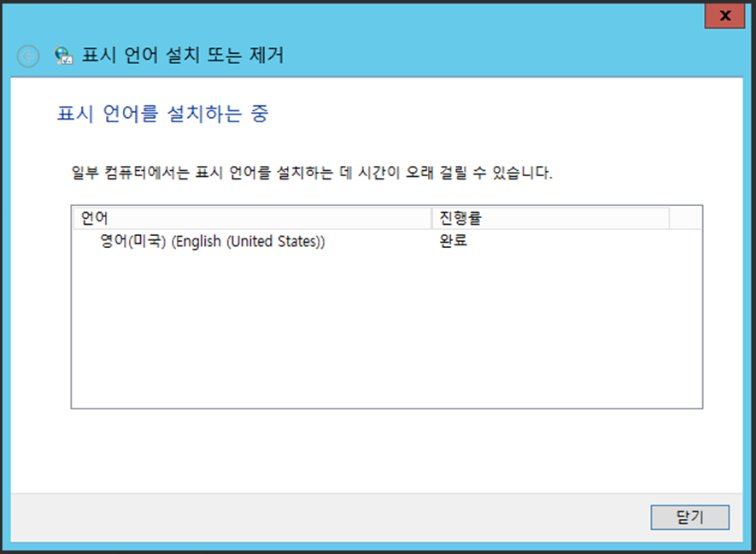Click the 완료 status text
Screen dimensions: 756x554
pyautogui.click(x=454, y=240)
